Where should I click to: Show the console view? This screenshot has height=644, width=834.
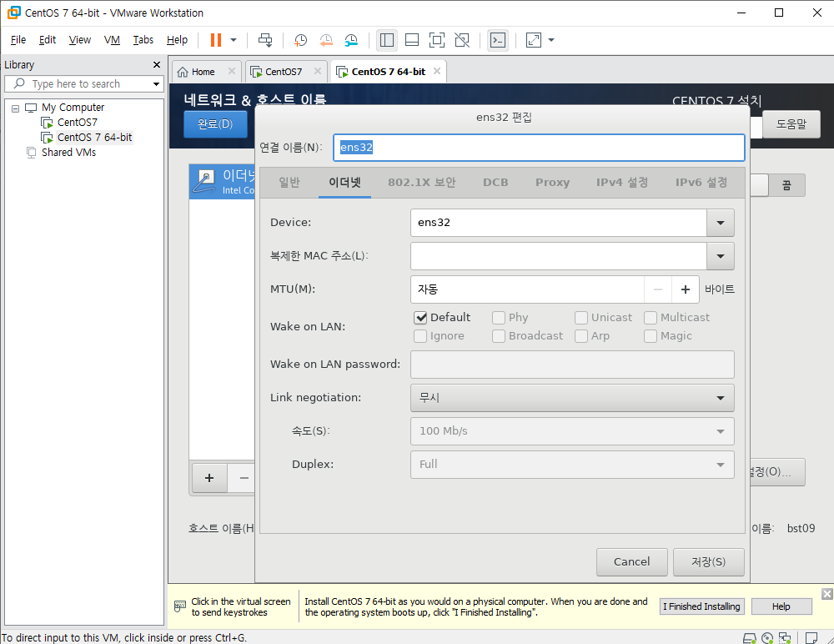click(x=498, y=40)
